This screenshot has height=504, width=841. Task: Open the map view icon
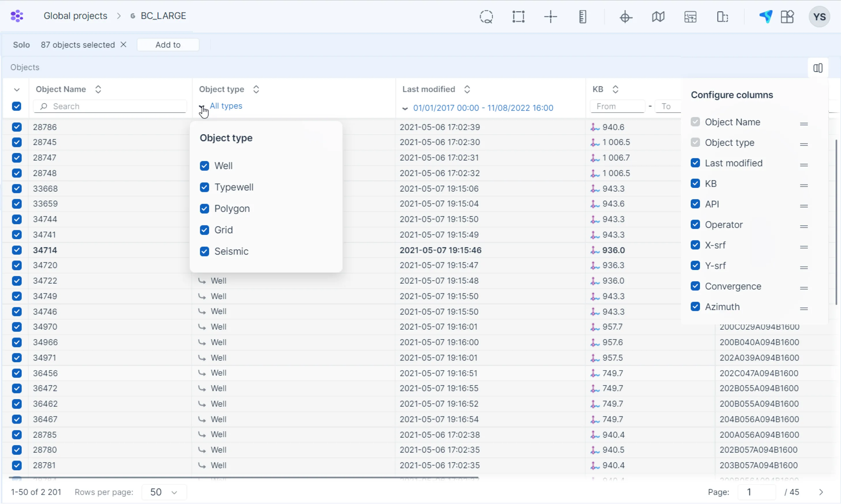[658, 16]
